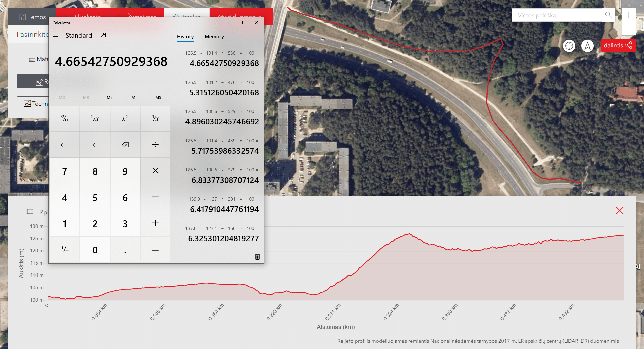Image resolution: width=644 pixels, height=349 pixels.
Task: Switch to the Memory tab
Action: pos(214,37)
